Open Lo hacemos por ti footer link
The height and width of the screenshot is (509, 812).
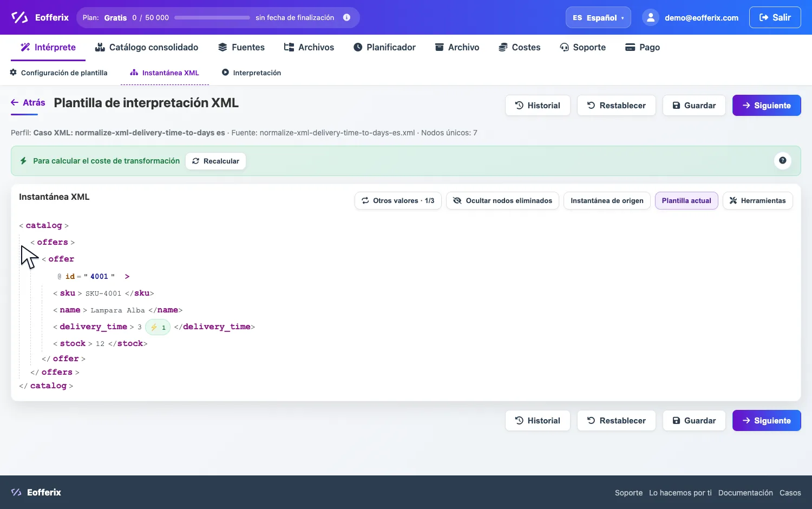point(680,493)
